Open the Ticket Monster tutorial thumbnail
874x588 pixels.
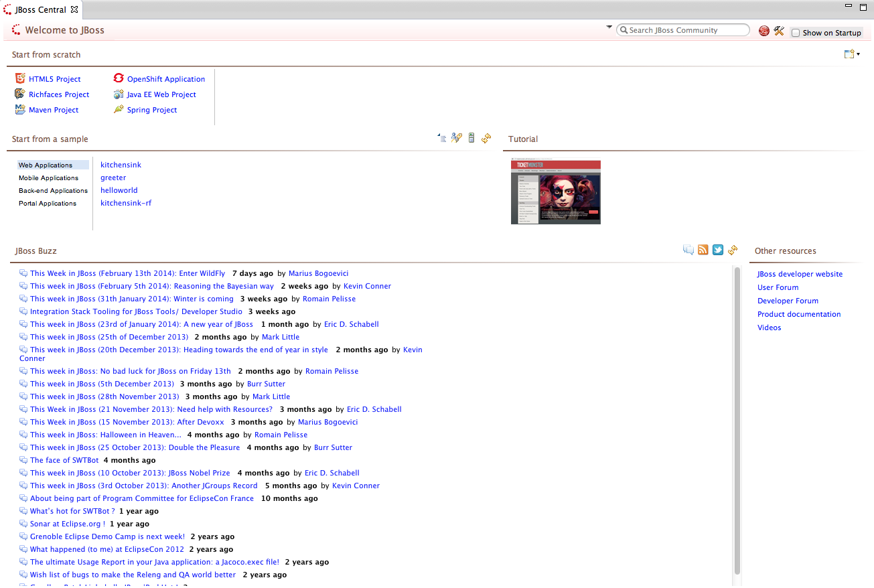(x=556, y=192)
